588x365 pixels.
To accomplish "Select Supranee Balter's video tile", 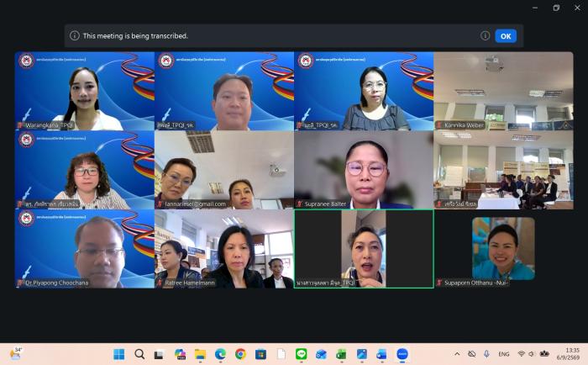I will point(364,170).
